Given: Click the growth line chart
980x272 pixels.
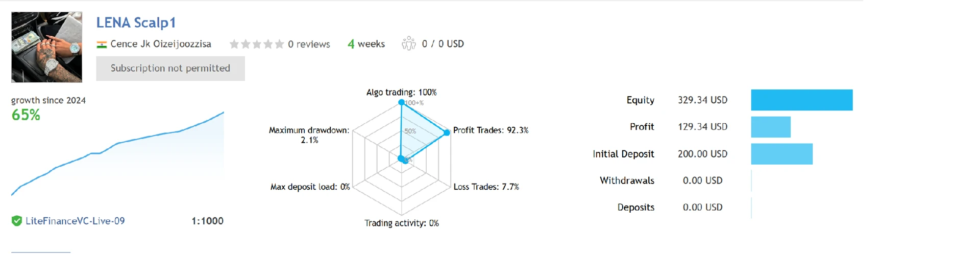Looking at the screenshot, I should point(117,153).
